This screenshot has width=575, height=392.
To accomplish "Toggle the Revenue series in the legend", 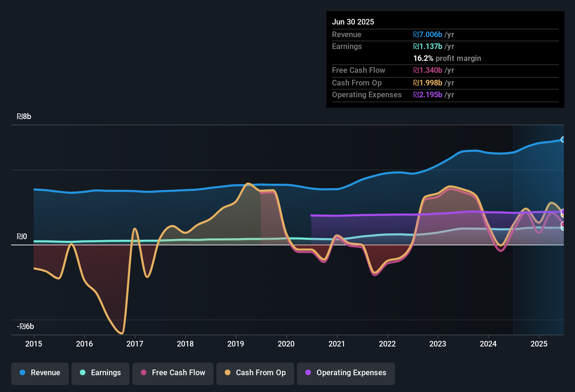I will pyautogui.click(x=40, y=373).
